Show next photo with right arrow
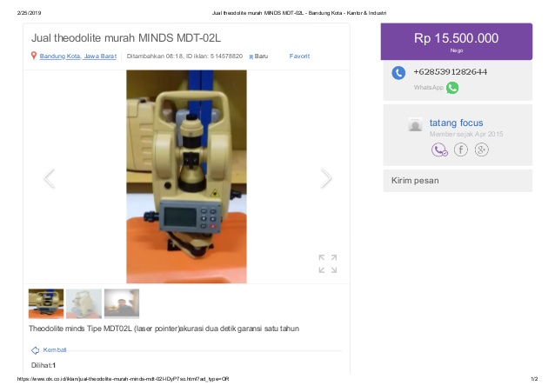 pyautogui.click(x=326, y=178)
